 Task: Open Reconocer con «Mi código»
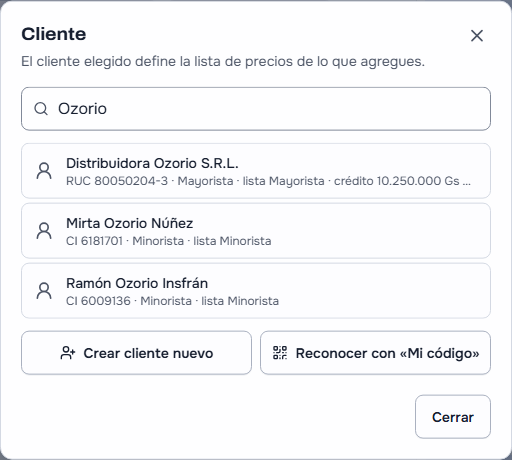click(375, 353)
